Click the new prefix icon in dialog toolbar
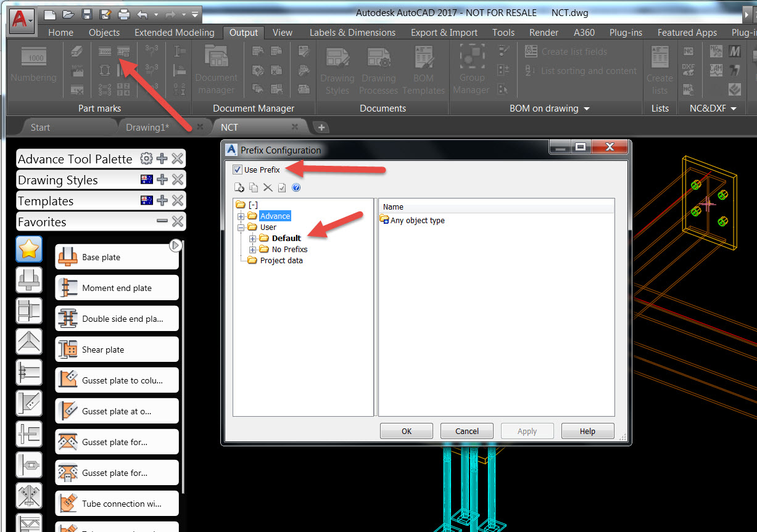This screenshot has height=532, width=757. click(x=239, y=188)
